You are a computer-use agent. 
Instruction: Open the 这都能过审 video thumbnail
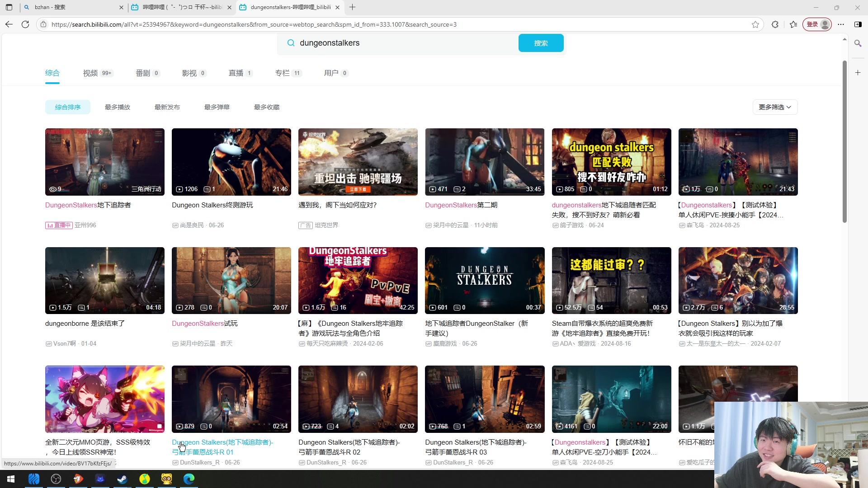(x=611, y=281)
